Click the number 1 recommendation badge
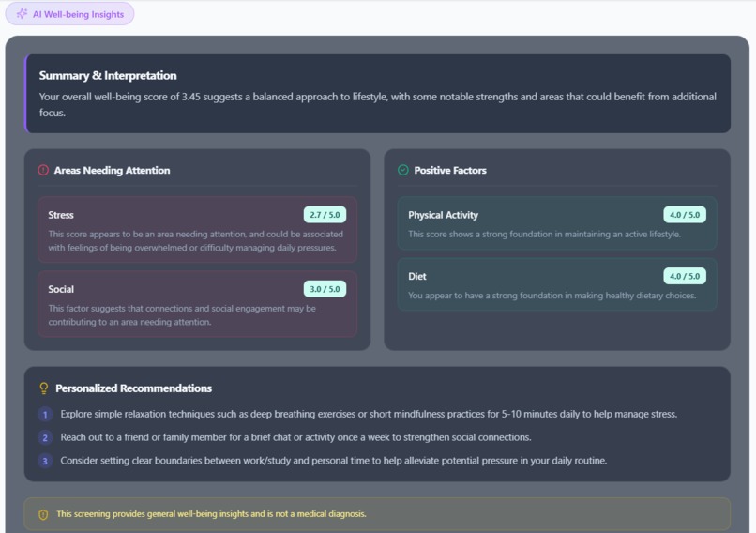 pos(45,415)
